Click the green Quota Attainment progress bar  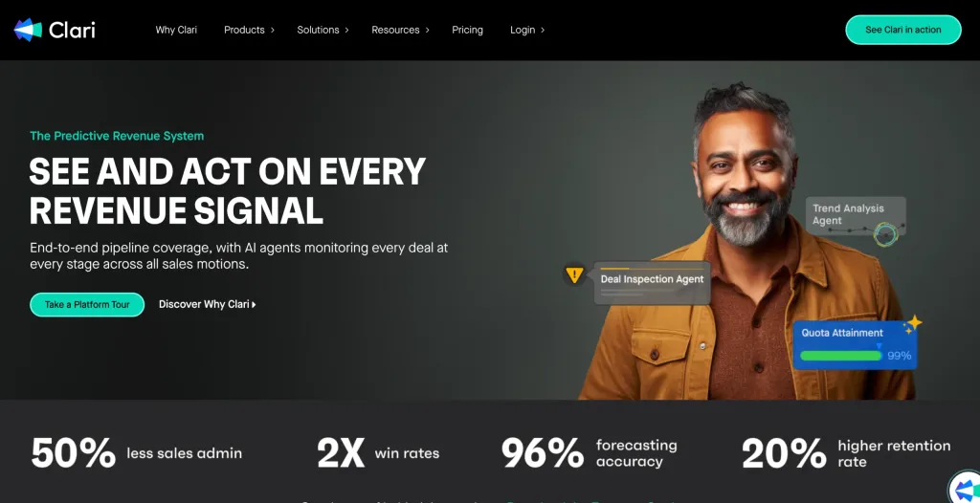click(x=840, y=356)
